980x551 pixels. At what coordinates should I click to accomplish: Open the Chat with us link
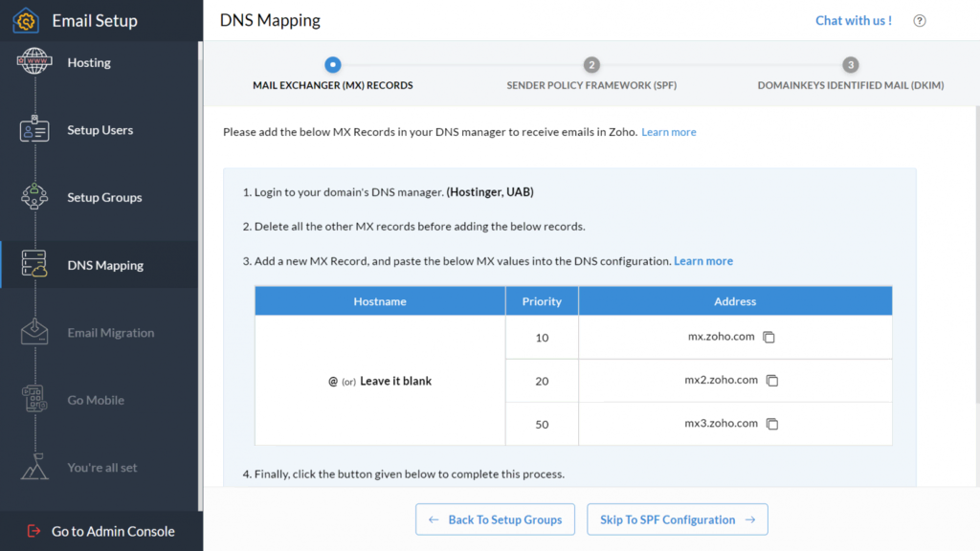click(853, 20)
